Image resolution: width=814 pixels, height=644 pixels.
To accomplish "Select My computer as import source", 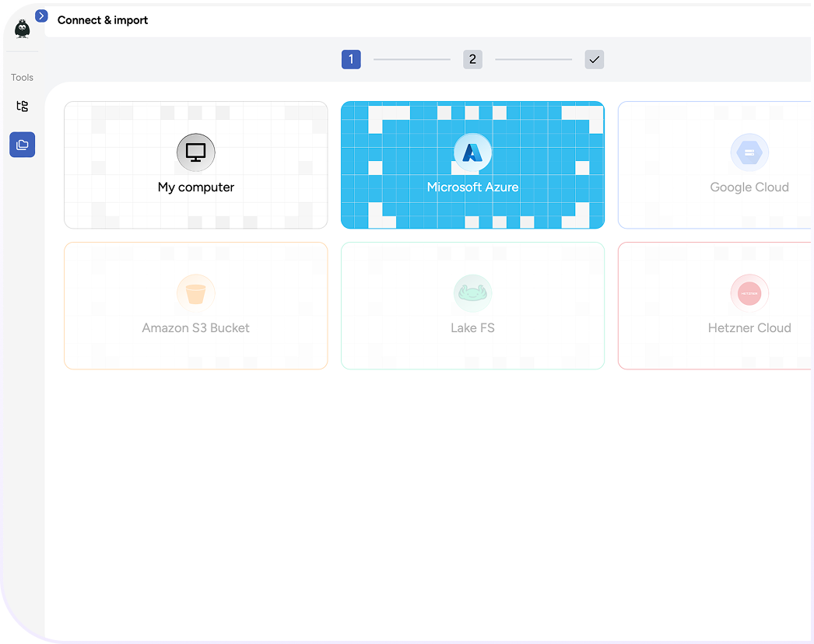I will (x=195, y=165).
